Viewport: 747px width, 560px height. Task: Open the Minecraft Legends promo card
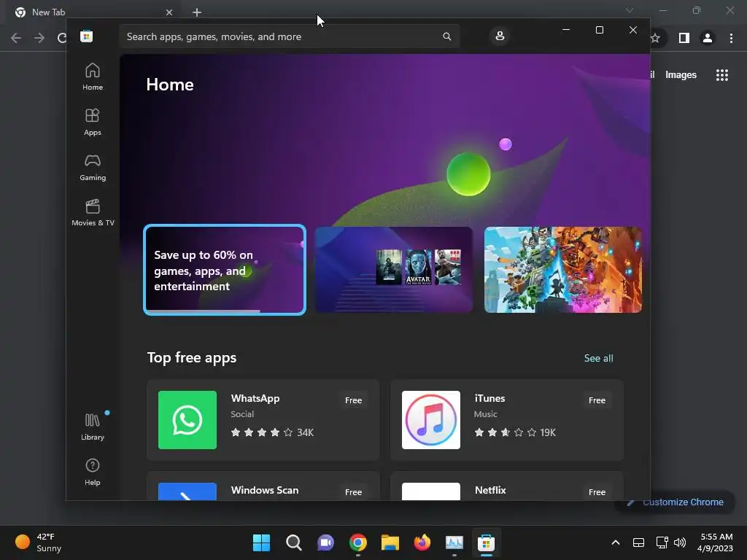coord(562,270)
